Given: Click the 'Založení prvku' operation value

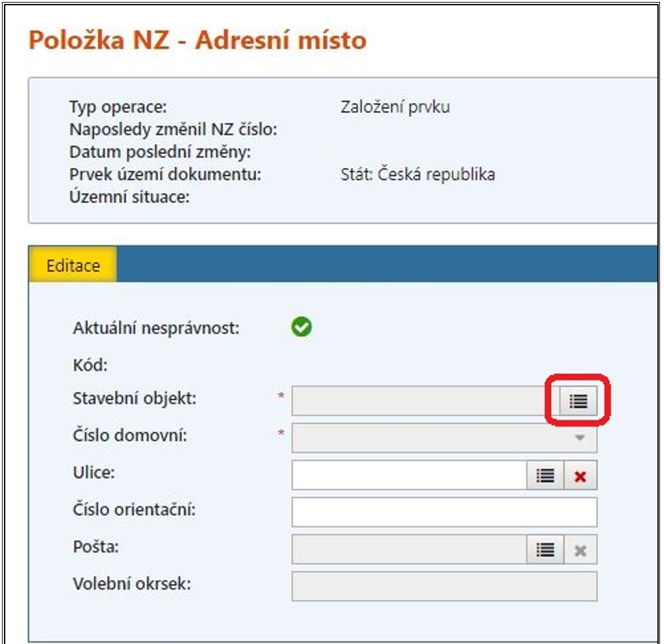Looking at the screenshot, I should tap(395, 107).
